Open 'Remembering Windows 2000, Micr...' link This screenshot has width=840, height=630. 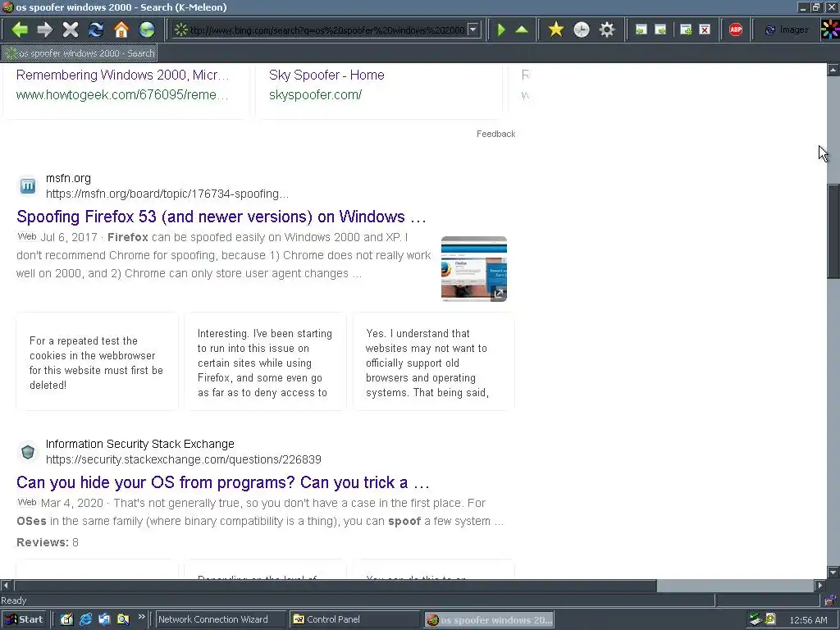pos(122,75)
